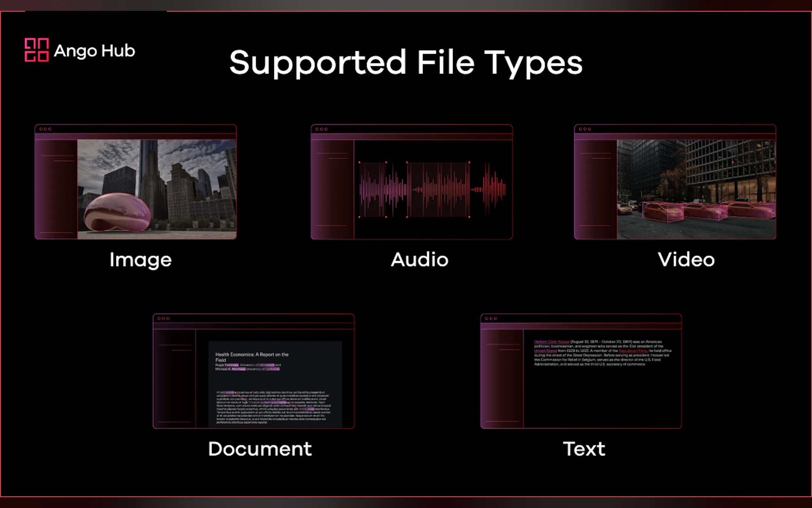Click the window dots of the Text preview

coord(491,318)
